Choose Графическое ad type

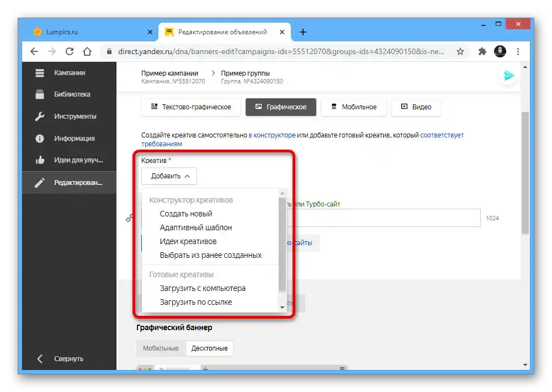[281, 107]
